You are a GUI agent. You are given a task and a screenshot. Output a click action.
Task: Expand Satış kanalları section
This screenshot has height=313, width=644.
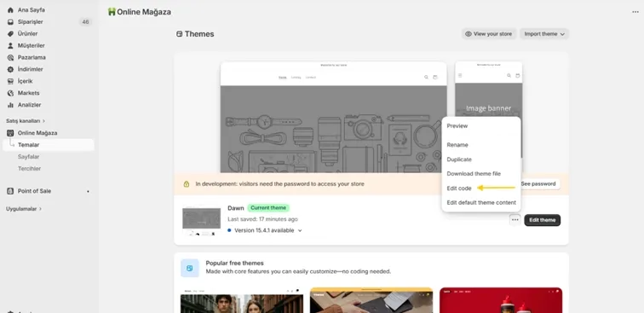[x=26, y=121]
